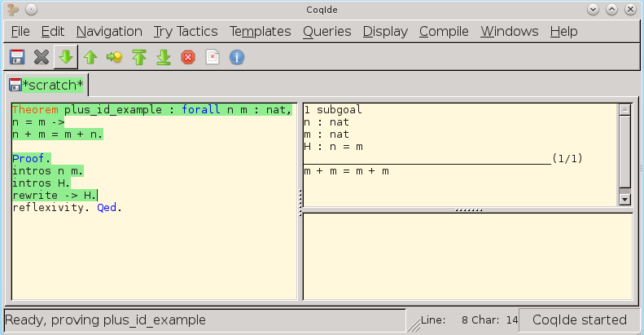Click hypothesis 'm : nat' in goals panel
This screenshot has height=335, width=644.
(x=326, y=134)
